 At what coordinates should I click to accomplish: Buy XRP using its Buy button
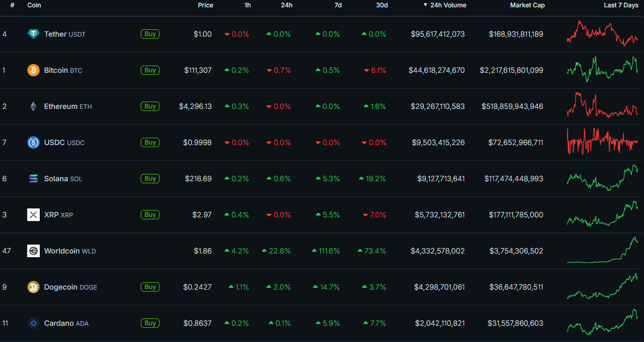click(x=150, y=215)
